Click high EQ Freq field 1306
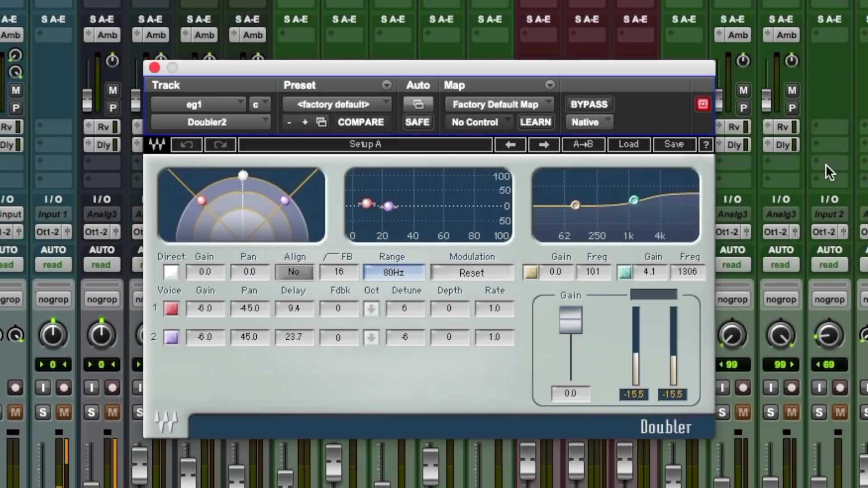Image resolution: width=868 pixels, height=488 pixels. point(687,272)
